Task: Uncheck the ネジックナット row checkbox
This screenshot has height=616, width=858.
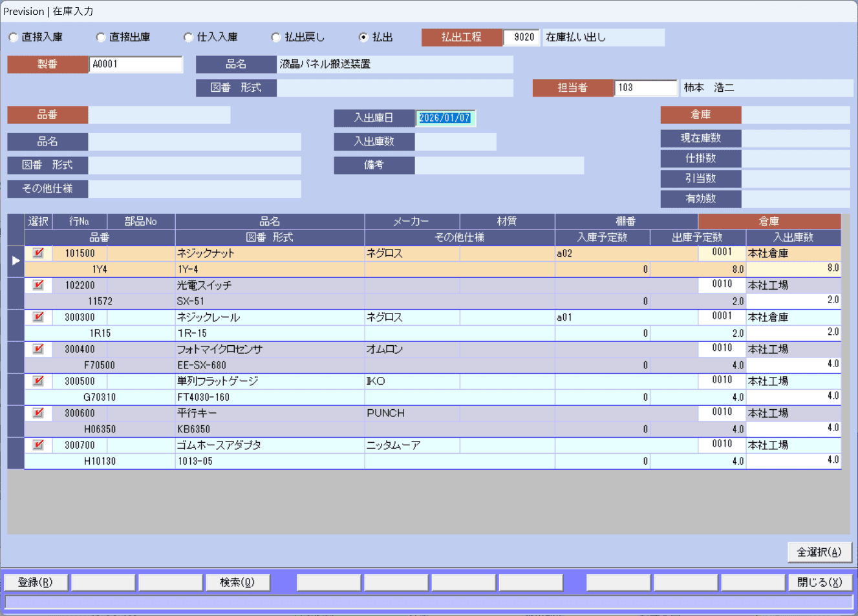Action: [38, 253]
